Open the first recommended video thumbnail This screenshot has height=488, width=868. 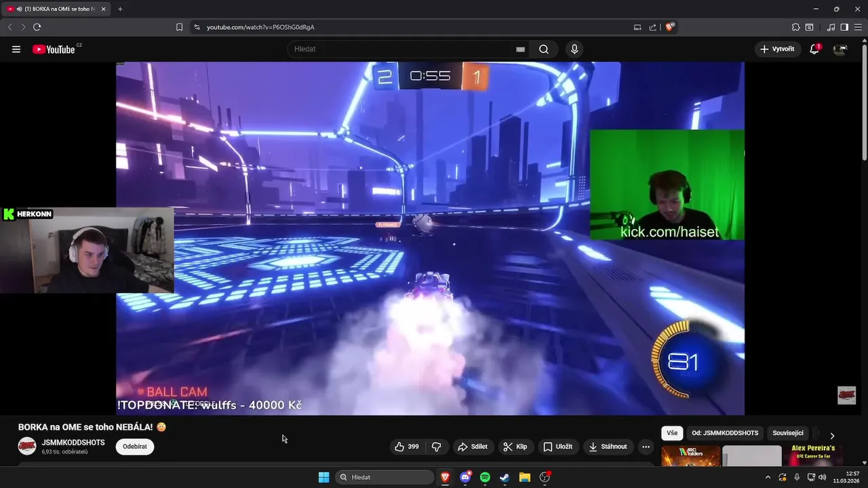(691, 455)
